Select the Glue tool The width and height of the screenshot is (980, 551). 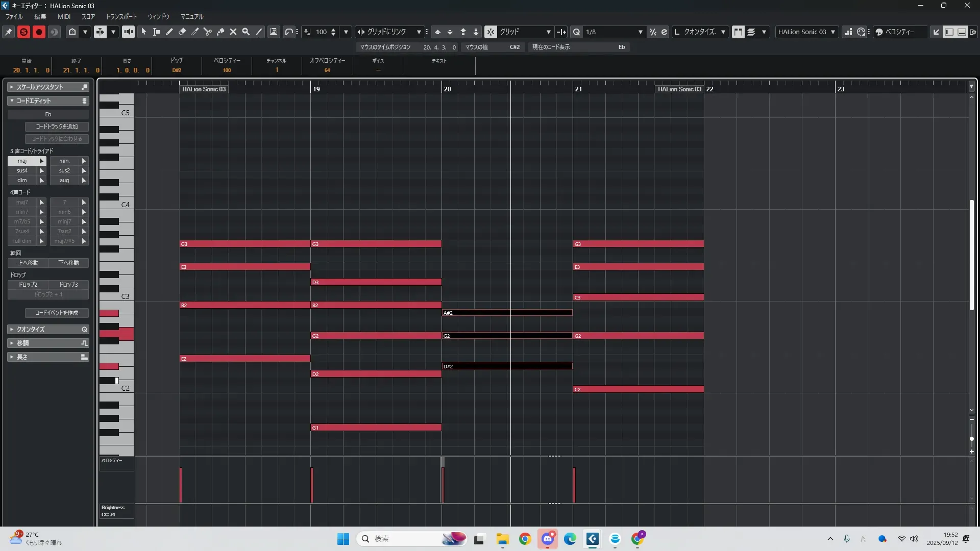[x=220, y=32]
